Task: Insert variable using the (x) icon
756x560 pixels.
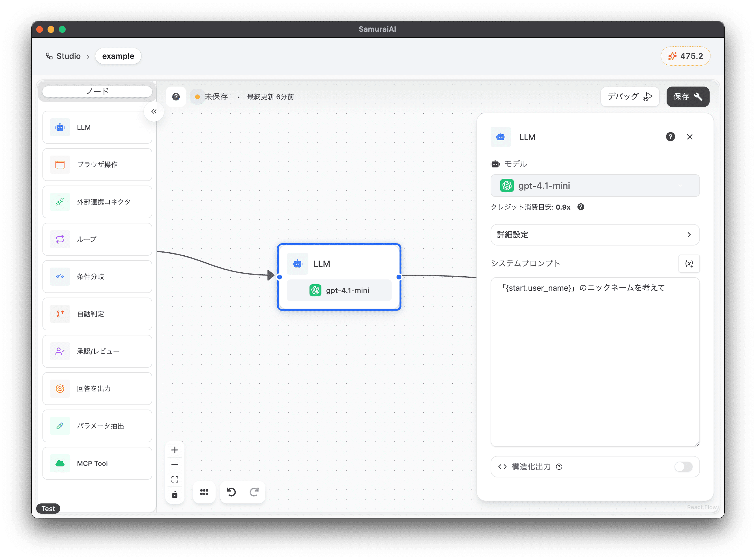Action: click(x=689, y=263)
